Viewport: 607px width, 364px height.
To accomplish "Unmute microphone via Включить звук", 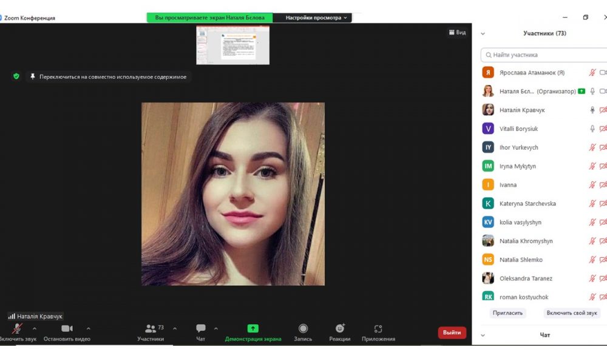I will [18, 329].
